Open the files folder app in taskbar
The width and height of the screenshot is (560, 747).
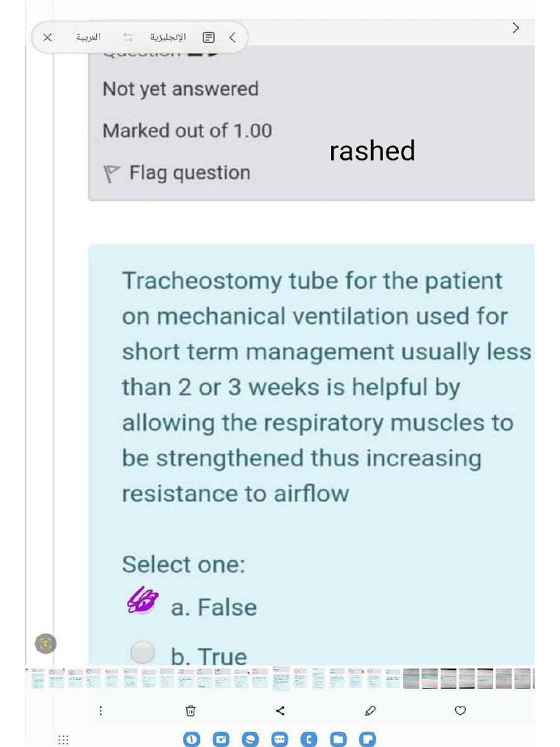click(x=339, y=740)
